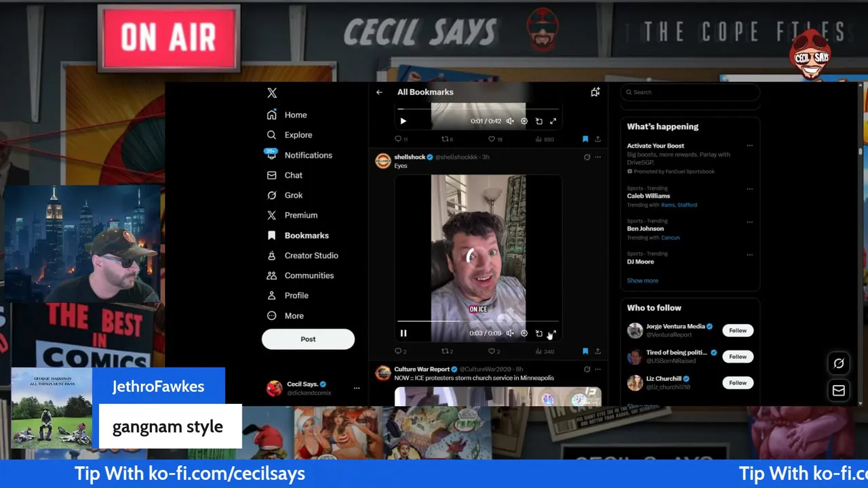Open options for the Activate Your Boost ad
The width and height of the screenshot is (868, 488).
749,146
